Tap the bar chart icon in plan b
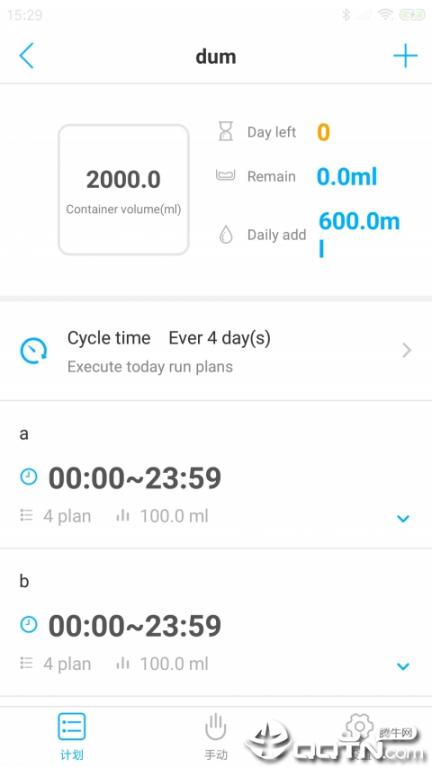The width and height of the screenshot is (432, 767). coord(123,663)
